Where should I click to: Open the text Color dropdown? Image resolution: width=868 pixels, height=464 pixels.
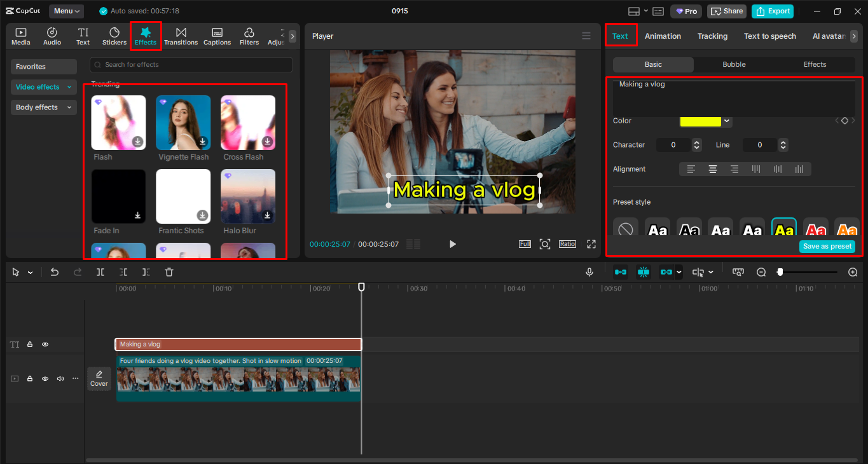[726, 121]
